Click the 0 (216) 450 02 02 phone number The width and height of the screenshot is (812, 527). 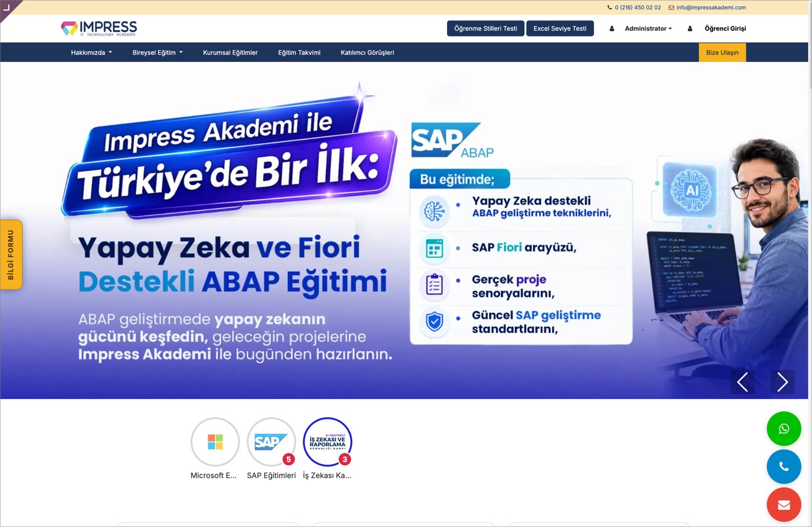click(638, 7)
